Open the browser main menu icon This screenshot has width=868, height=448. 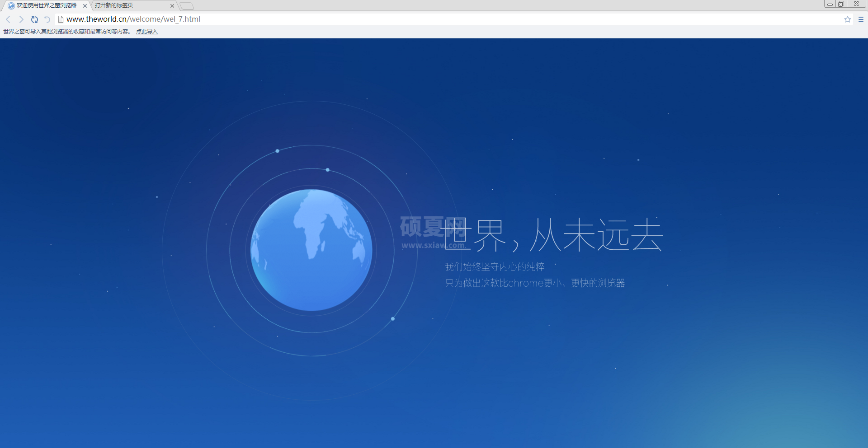point(861,19)
